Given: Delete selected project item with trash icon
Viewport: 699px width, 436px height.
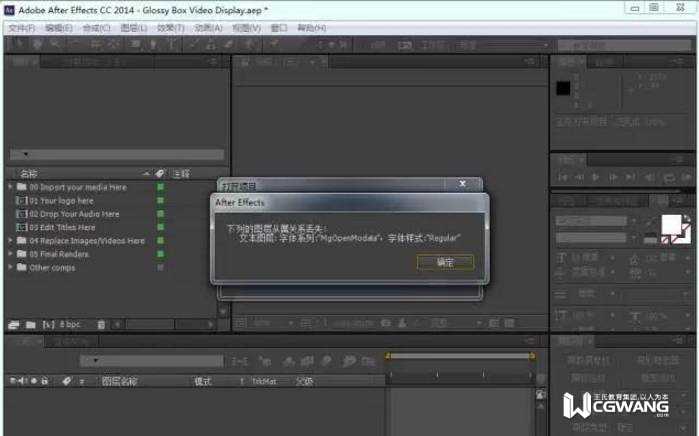Looking at the screenshot, I should coord(101,325).
